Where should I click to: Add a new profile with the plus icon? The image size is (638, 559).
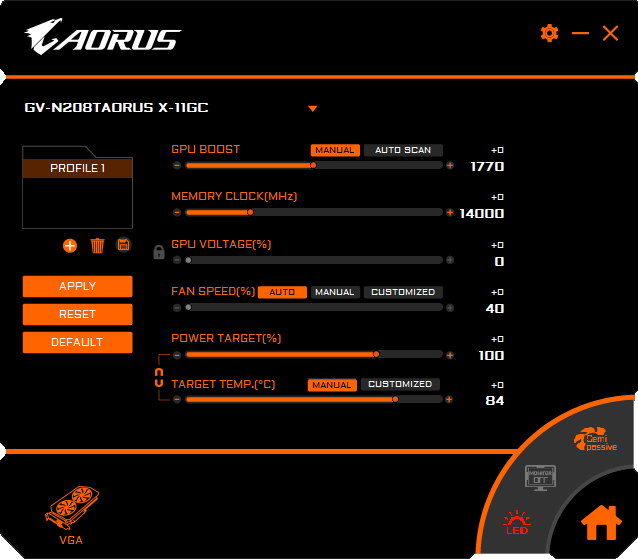click(70, 246)
